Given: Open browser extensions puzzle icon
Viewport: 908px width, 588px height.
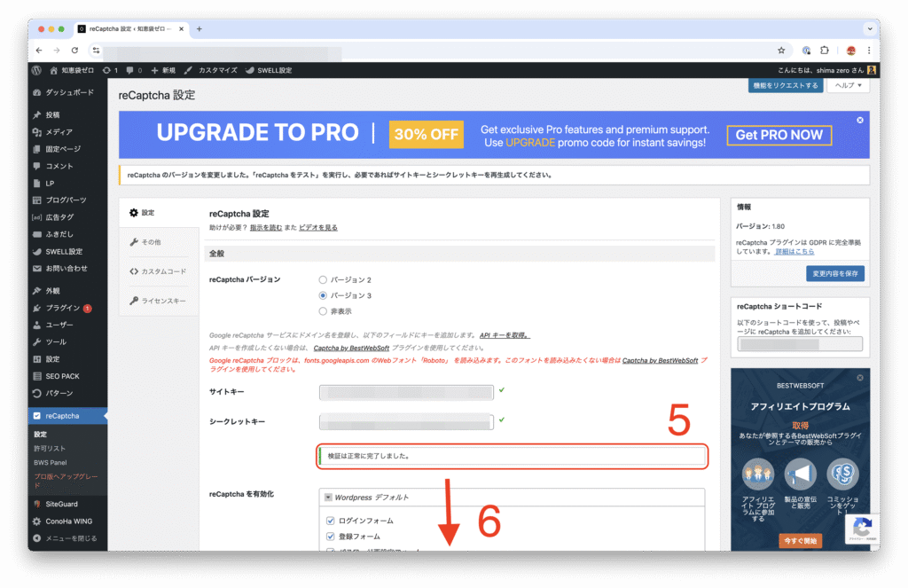Looking at the screenshot, I should (825, 51).
